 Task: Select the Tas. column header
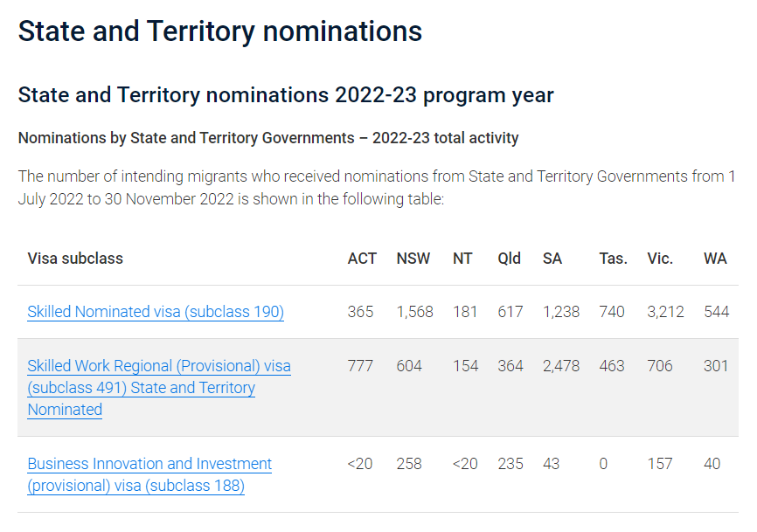613,259
